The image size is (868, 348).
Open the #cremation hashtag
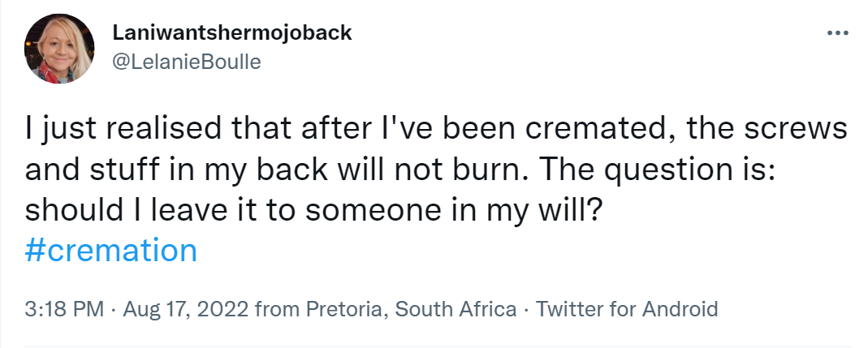click(111, 250)
